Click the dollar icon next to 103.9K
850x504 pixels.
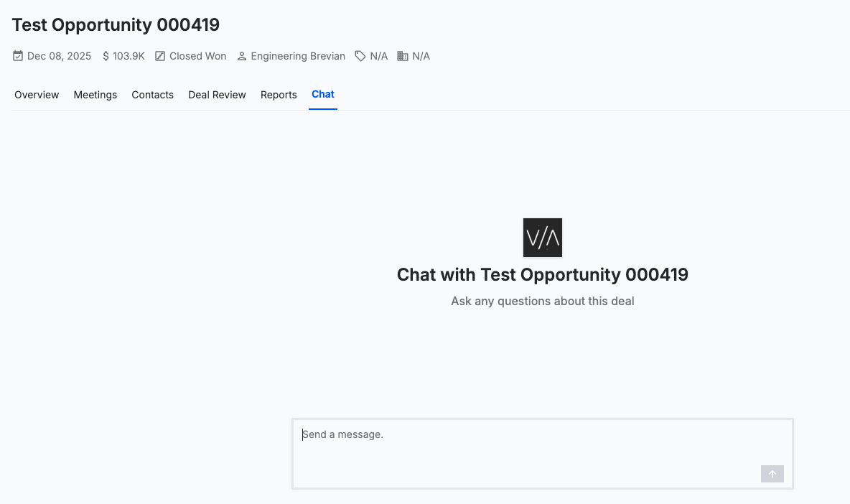coord(105,55)
